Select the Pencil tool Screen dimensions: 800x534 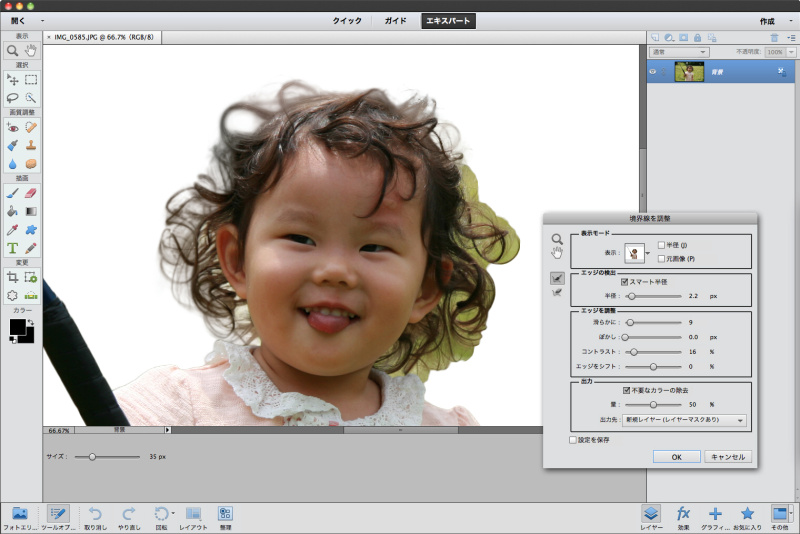click(31, 248)
